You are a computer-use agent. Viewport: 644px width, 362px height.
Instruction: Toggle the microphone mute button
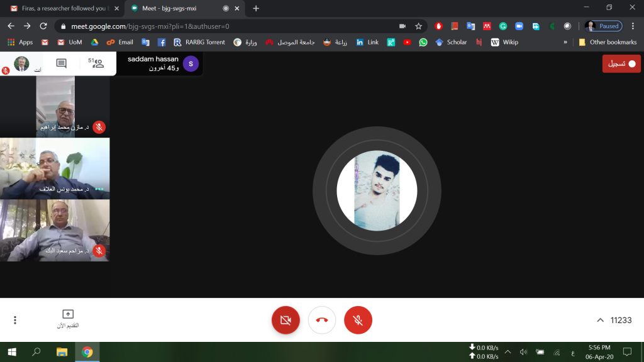pos(358,320)
